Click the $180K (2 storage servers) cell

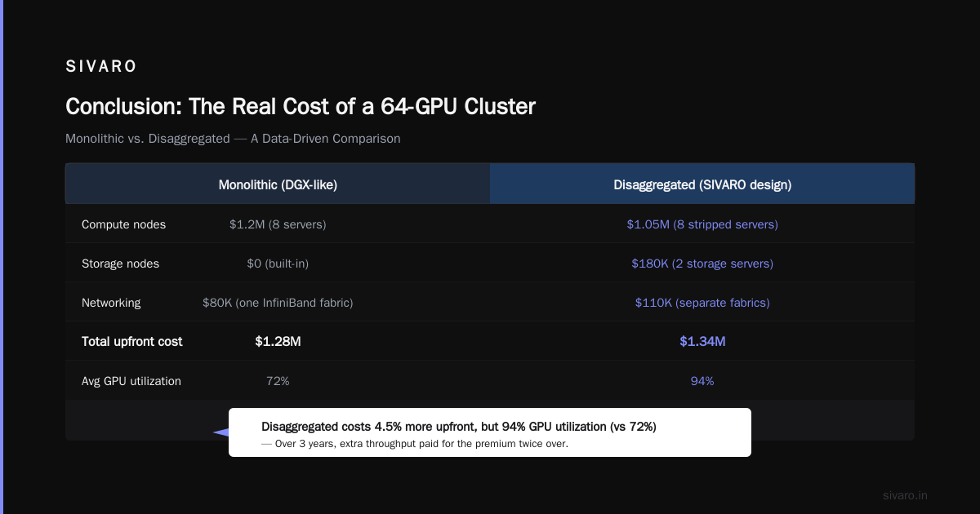pos(702,264)
